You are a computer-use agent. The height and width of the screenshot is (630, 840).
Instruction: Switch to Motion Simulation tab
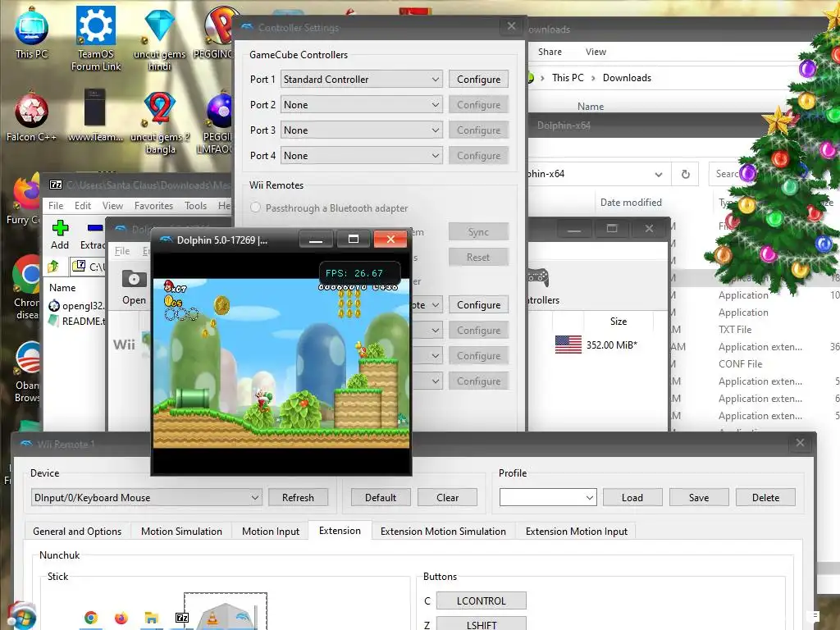pos(181,532)
